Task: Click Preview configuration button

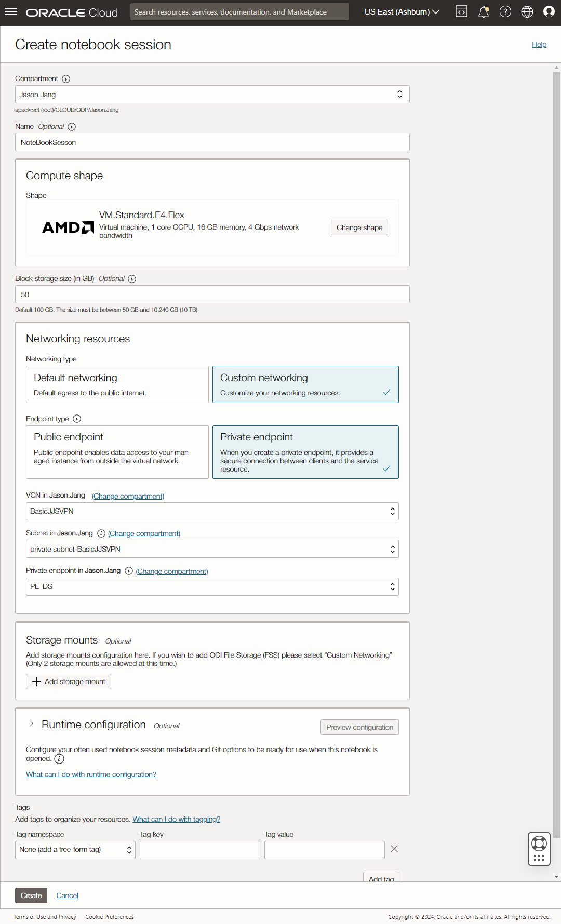Action: pyautogui.click(x=359, y=727)
